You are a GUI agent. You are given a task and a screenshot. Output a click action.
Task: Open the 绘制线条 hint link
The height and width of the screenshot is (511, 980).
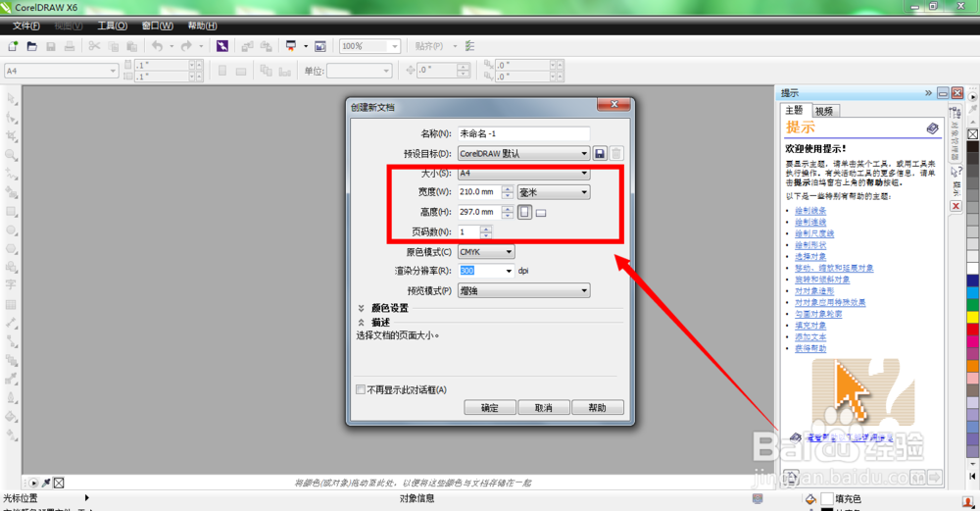point(810,211)
